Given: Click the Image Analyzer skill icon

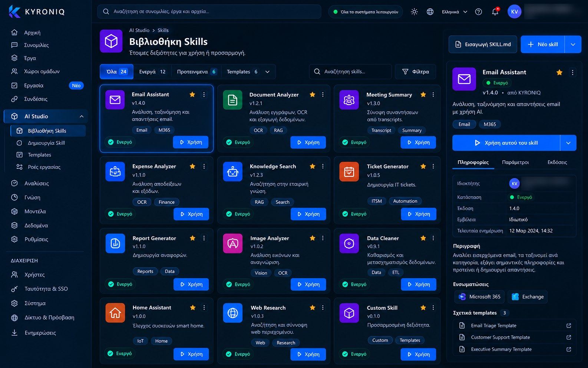Looking at the screenshot, I should (232, 243).
